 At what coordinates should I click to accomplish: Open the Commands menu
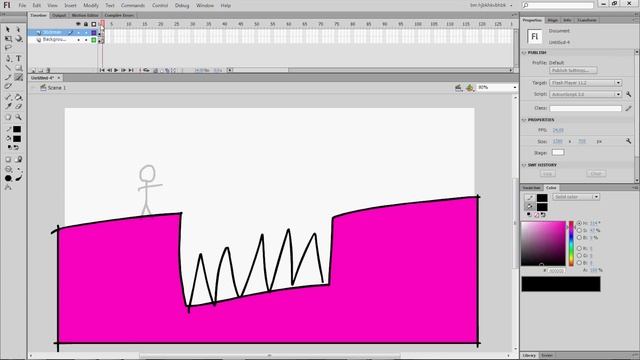coord(133,5)
